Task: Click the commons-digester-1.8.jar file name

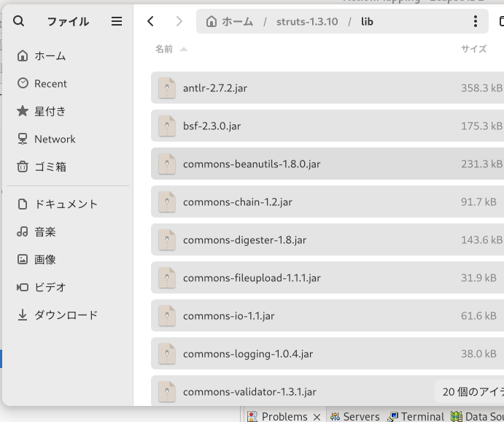Action: [x=244, y=240]
